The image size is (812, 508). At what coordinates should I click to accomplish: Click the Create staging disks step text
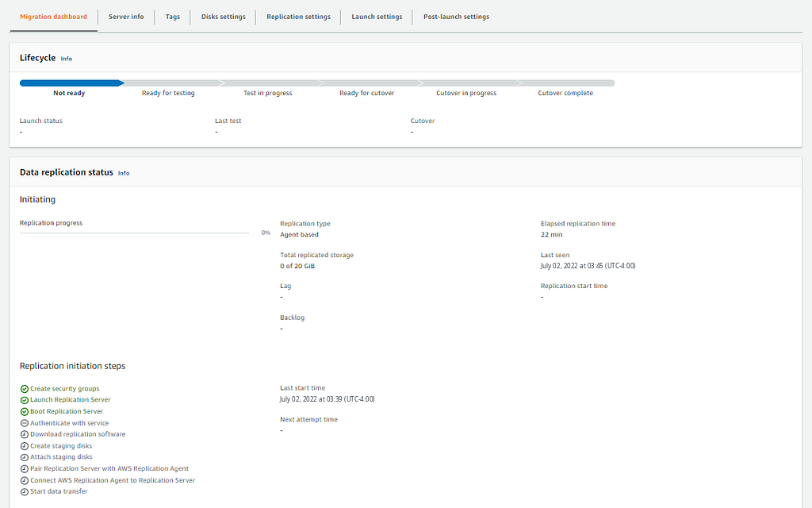coord(61,446)
